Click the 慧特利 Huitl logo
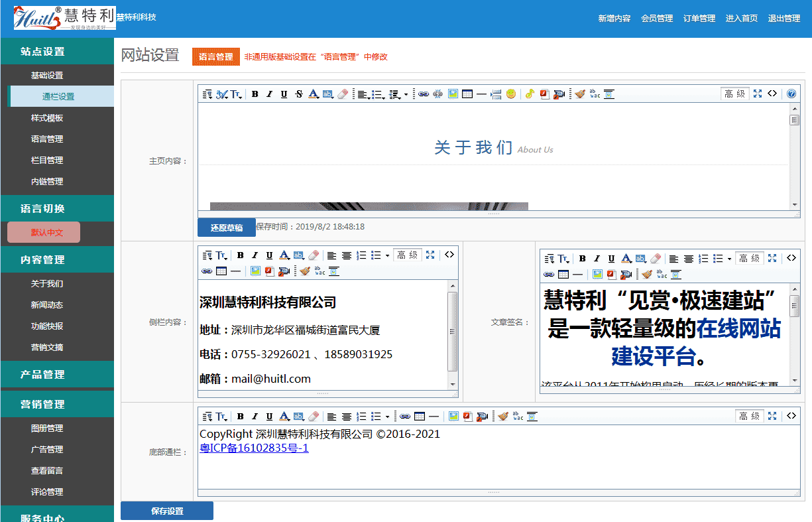The image size is (812, 522). click(x=65, y=18)
